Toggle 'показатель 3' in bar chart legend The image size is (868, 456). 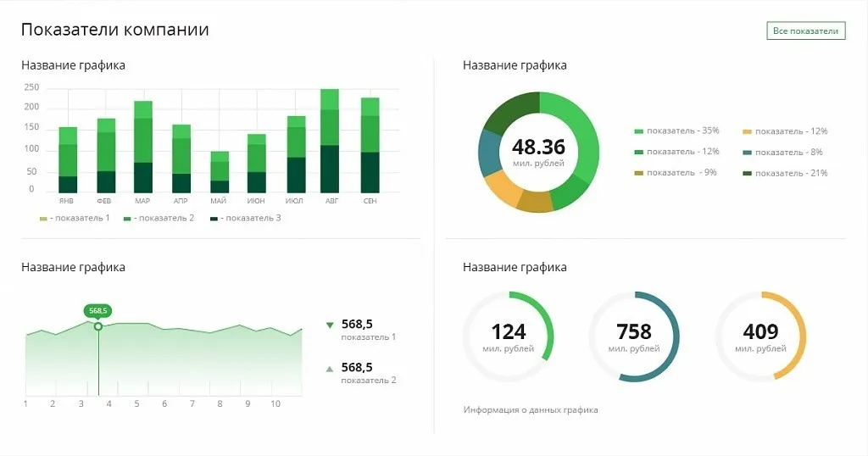pyautogui.click(x=245, y=218)
